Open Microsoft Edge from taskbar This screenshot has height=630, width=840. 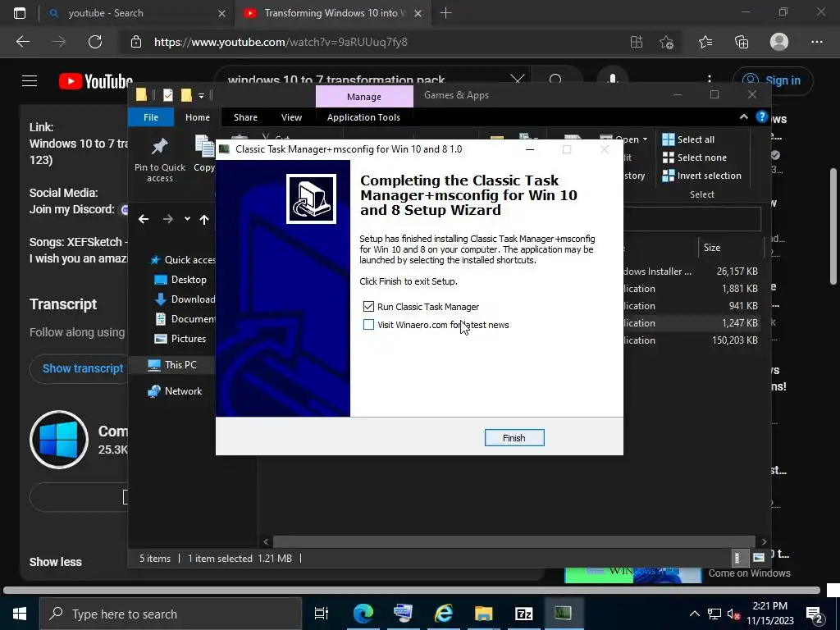363,614
